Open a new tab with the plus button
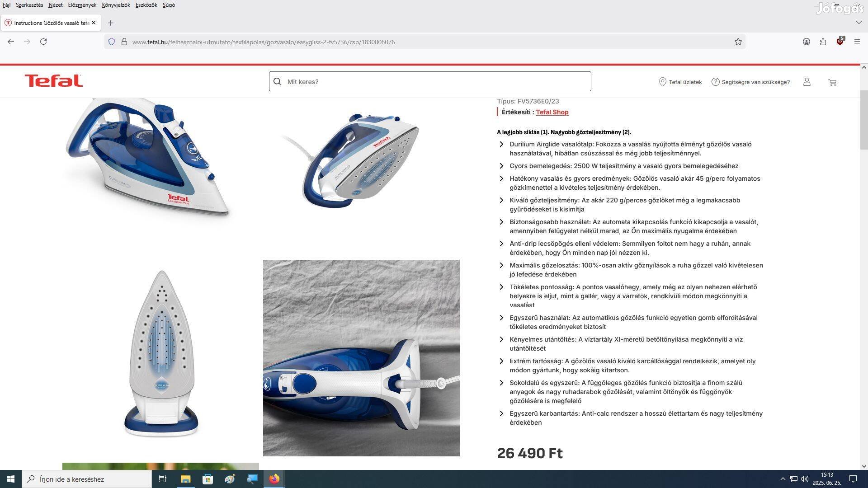The height and width of the screenshot is (488, 868). tap(110, 23)
